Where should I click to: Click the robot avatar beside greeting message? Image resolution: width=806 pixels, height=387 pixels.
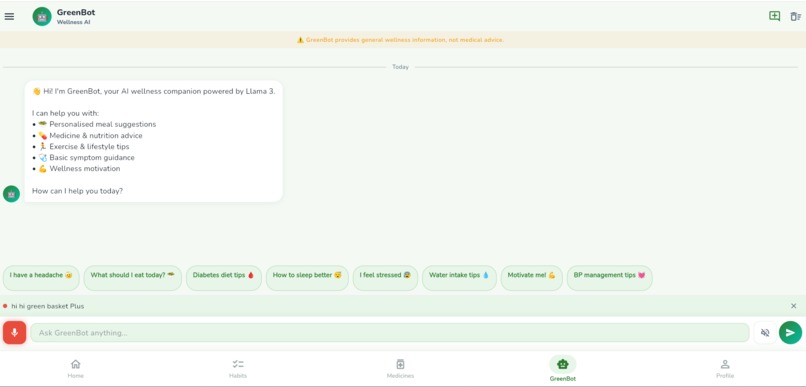(x=11, y=194)
